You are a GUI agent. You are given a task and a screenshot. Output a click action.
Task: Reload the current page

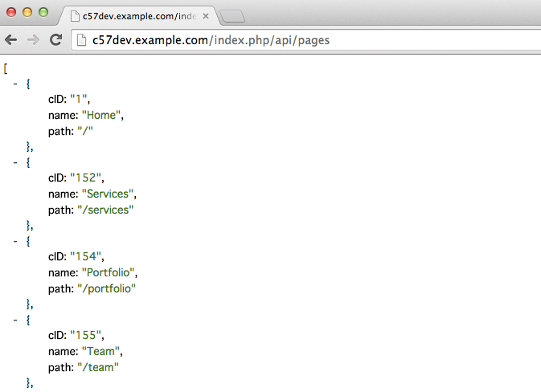(x=55, y=39)
